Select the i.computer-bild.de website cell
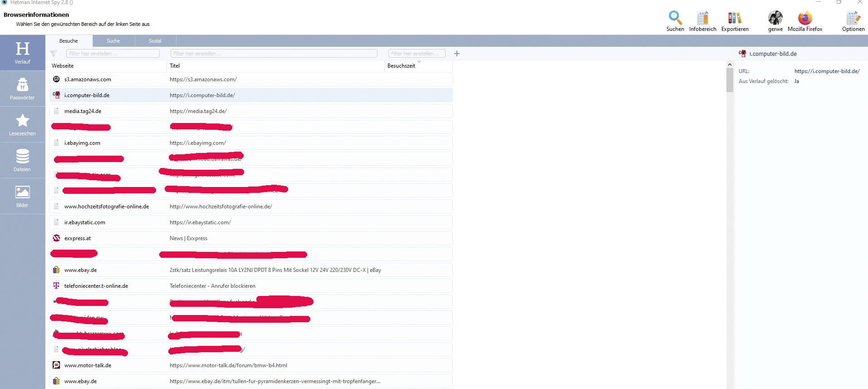868x389 pixels. pyautogui.click(x=87, y=95)
